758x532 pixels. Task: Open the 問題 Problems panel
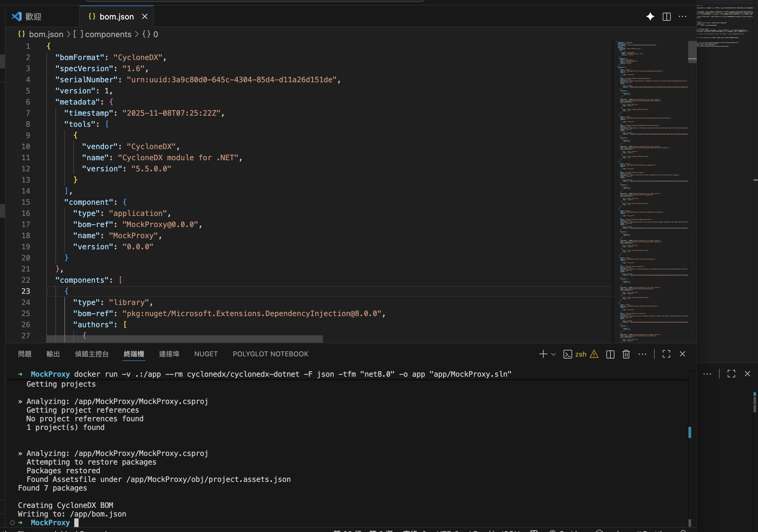click(25, 354)
